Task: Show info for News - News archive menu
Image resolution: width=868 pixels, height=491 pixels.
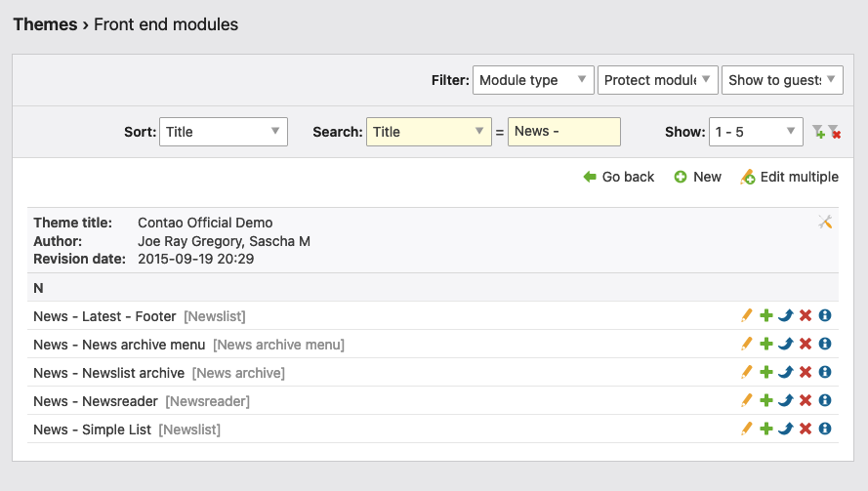Action: pyautogui.click(x=825, y=344)
